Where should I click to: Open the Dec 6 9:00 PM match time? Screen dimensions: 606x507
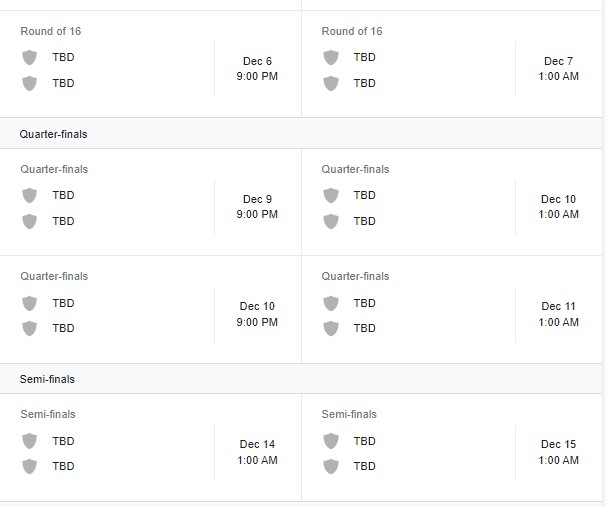257,69
